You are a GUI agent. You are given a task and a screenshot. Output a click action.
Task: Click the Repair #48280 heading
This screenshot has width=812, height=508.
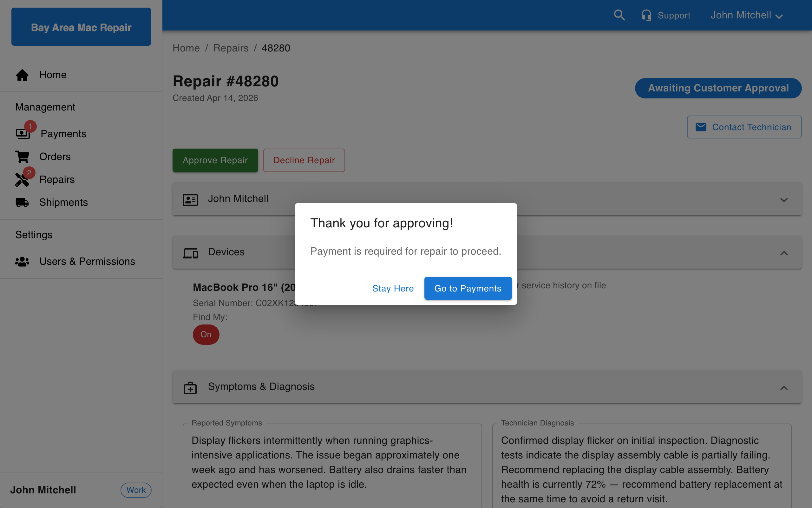[226, 81]
